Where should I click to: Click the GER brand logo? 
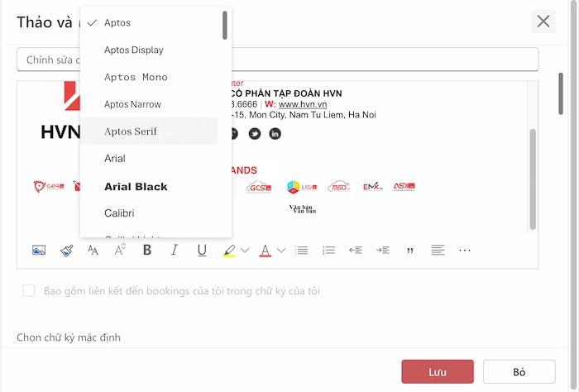(x=49, y=186)
